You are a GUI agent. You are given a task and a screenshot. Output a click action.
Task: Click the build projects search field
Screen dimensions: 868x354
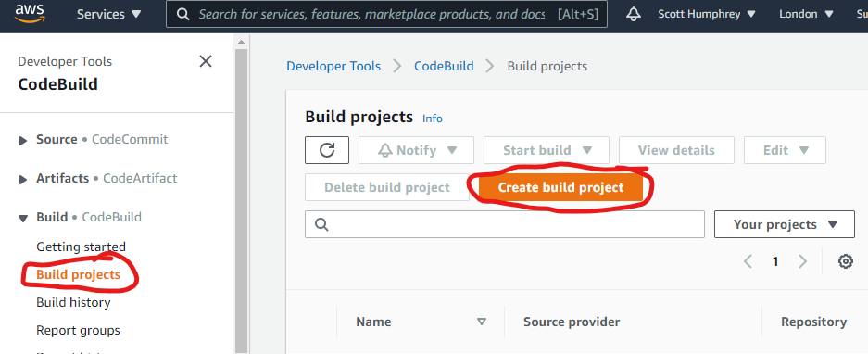pyautogui.click(x=504, y=224)
